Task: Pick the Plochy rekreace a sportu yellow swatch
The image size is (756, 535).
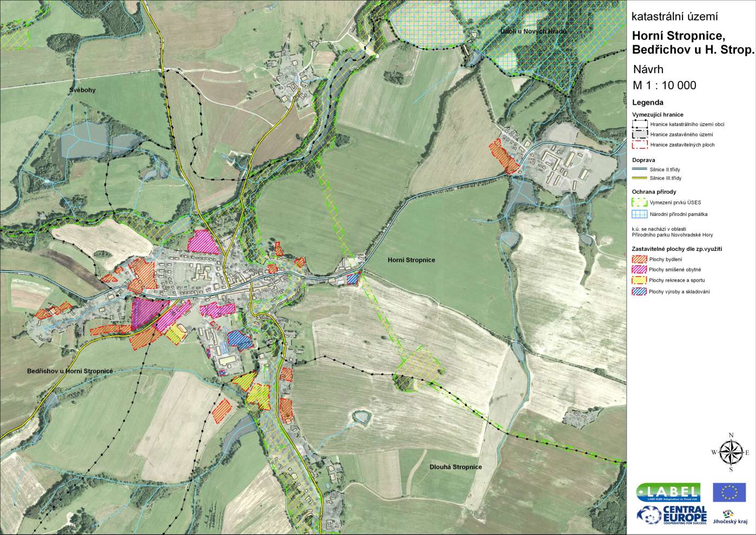Action: pyautogui.click(x=639, y=280)
